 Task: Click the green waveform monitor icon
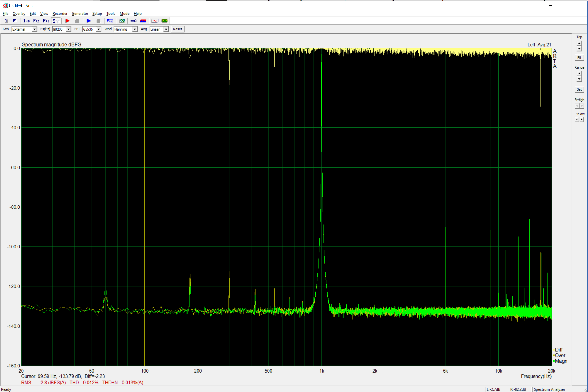pos(165,21)
